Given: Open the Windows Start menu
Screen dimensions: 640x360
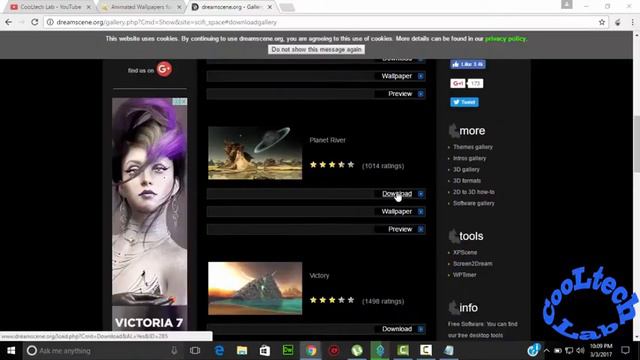Looking at the screenshot, I should click(11, 351).
